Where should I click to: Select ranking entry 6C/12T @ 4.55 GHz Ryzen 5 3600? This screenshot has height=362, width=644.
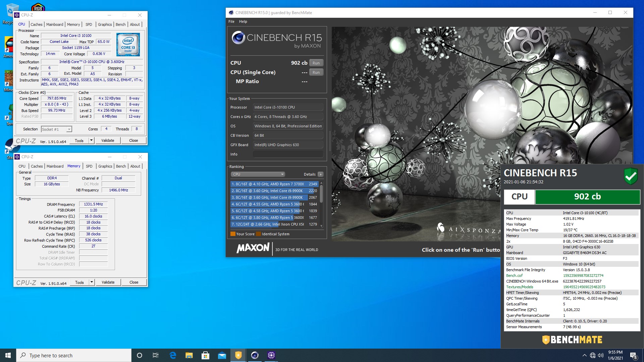(274, 204)
